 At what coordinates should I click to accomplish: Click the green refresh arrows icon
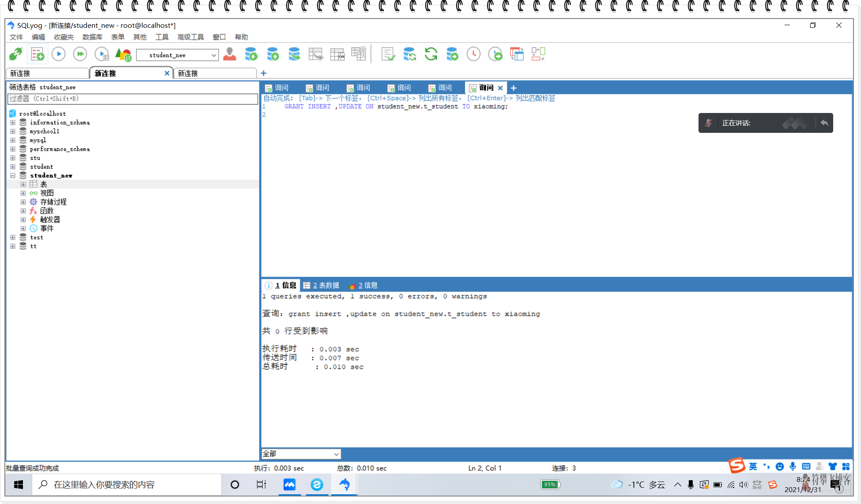[431, 54]
